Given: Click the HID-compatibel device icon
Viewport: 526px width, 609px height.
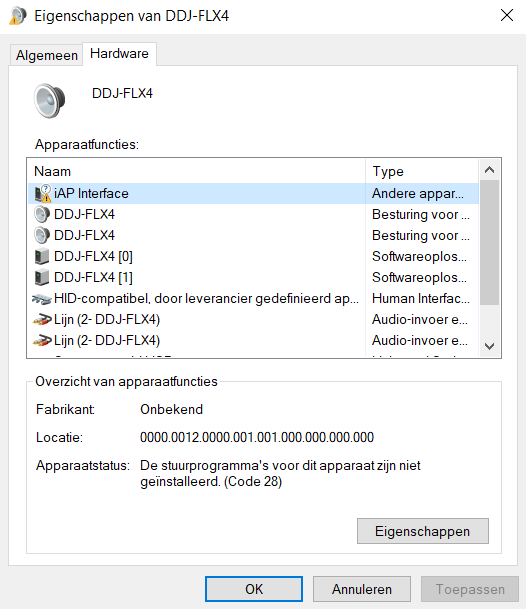Looking at the screenshot, I should pyautogui.click(x=42, y=299).
